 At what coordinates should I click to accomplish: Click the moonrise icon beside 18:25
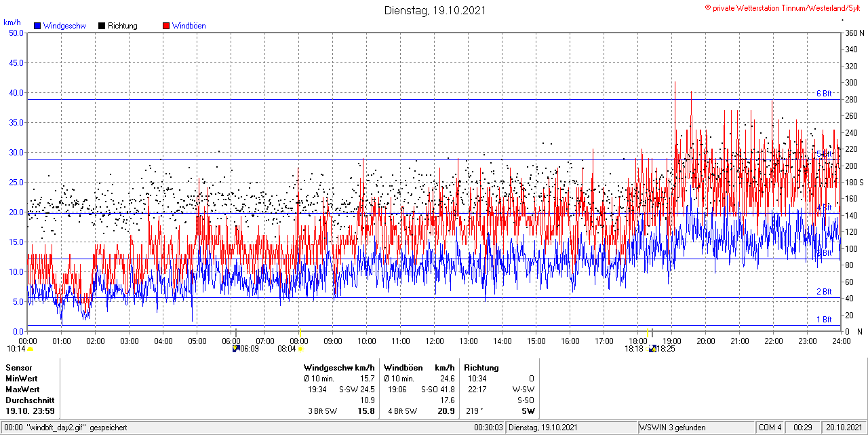(x=652, y=349)
